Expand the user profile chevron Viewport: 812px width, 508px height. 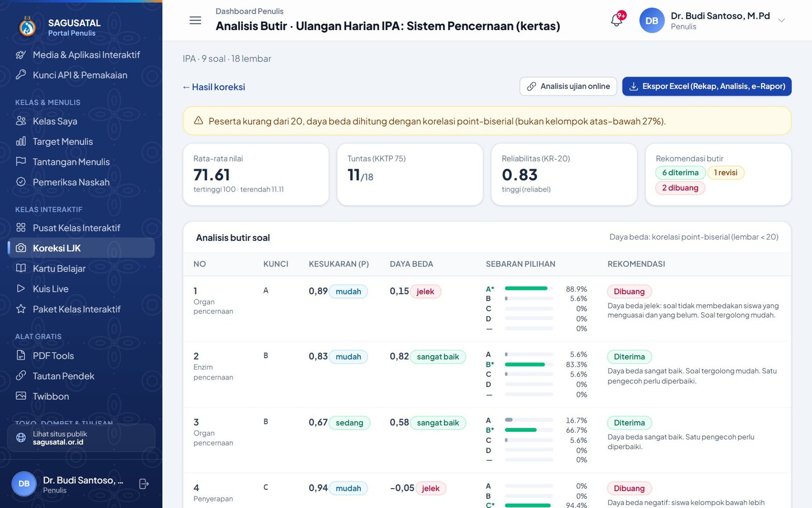pyautogui.click(x=782, y=20)
